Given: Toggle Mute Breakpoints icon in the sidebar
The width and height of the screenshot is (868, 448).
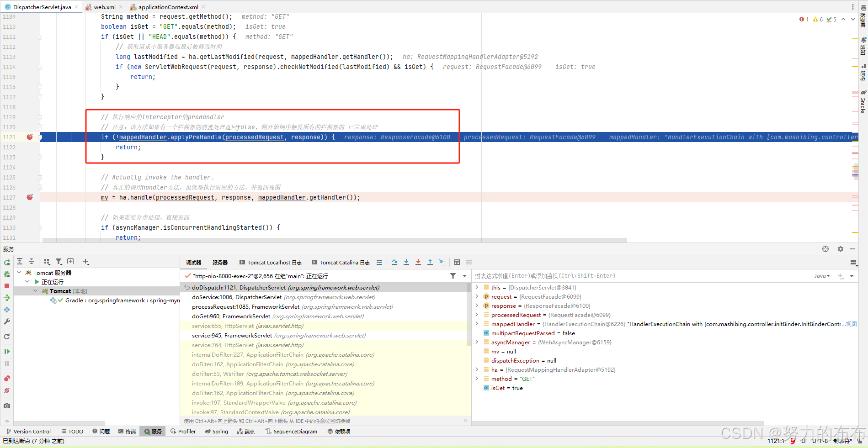Looking at the screenshot, I should pyautogui.click(x=7, y=390).
